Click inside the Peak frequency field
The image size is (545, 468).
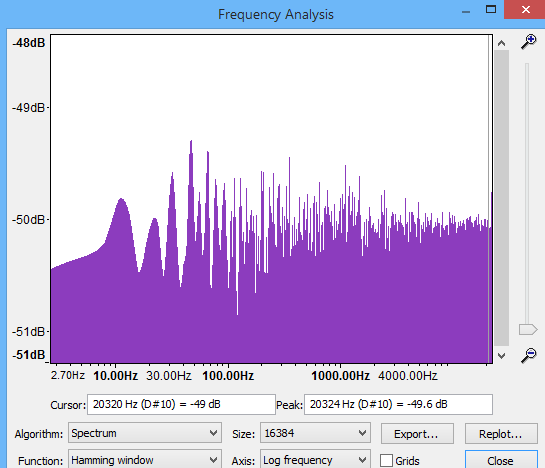[x=398, y=404]
